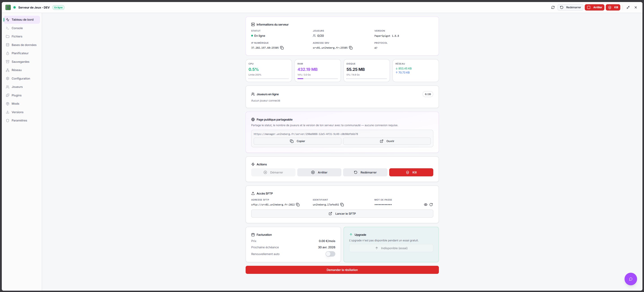Regenerate the SFTP password
Image resolution: width=644 pixels, height=292 pixels.
tap(431, 205)
